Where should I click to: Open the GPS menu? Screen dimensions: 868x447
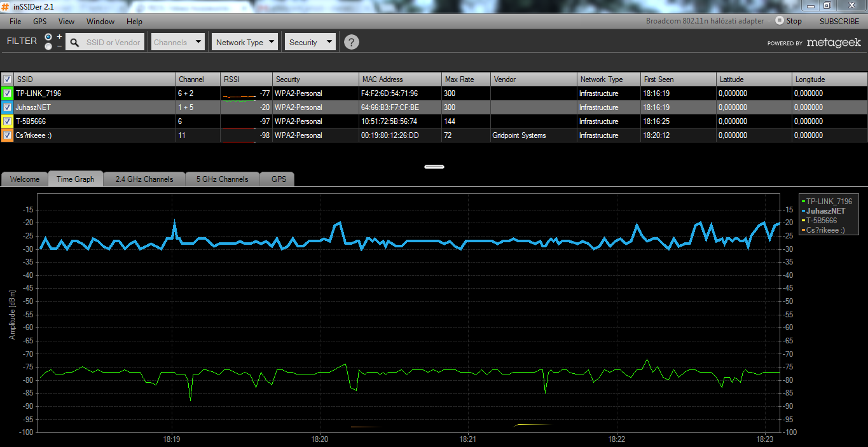39,21
